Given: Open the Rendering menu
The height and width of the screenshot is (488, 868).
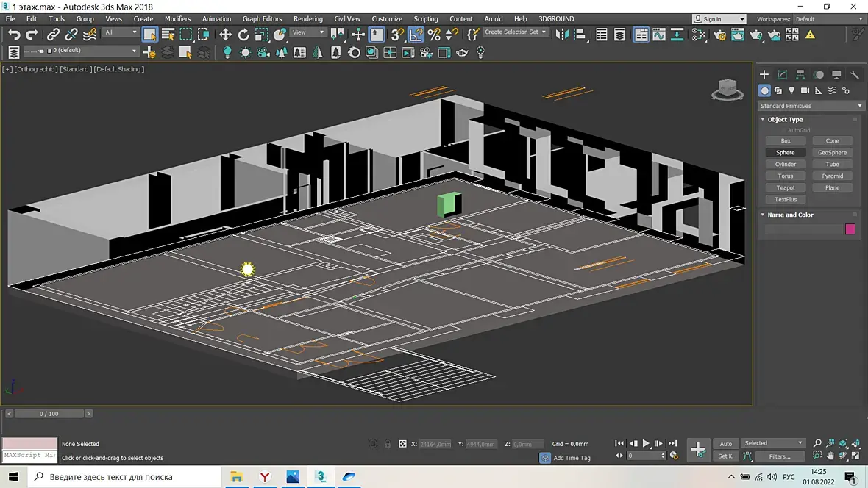Looking at the screenshot, I should pos(307,19).
